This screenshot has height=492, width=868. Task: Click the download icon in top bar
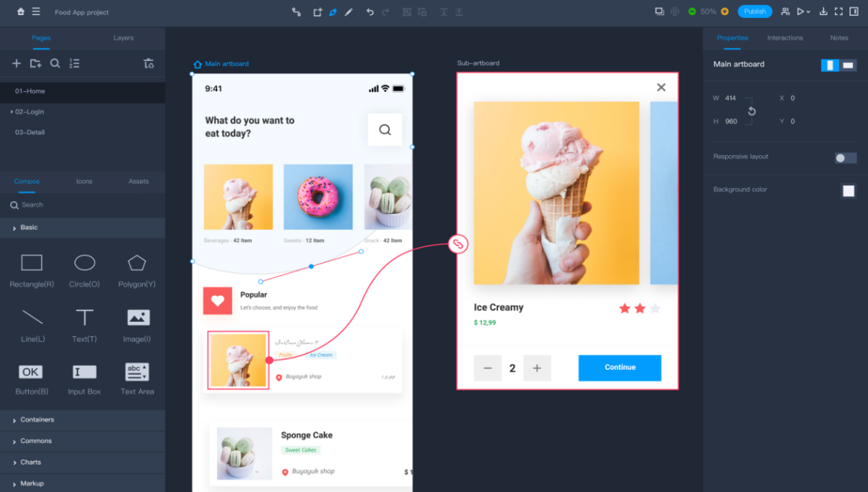click(823, 11)
